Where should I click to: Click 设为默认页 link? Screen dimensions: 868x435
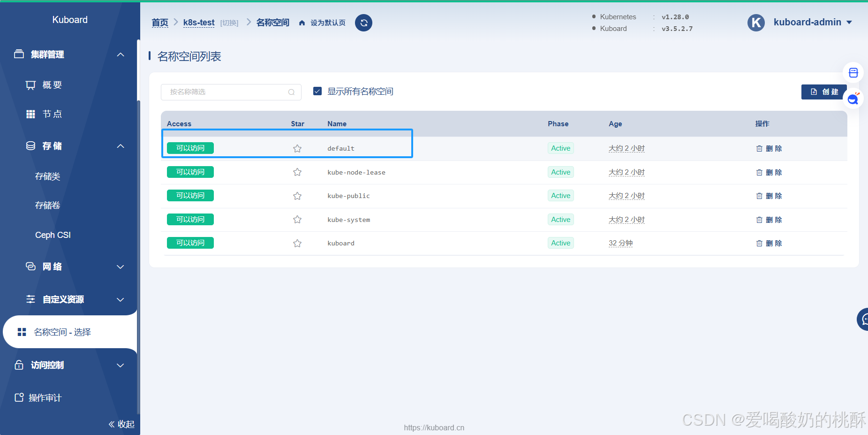(328, 23)
